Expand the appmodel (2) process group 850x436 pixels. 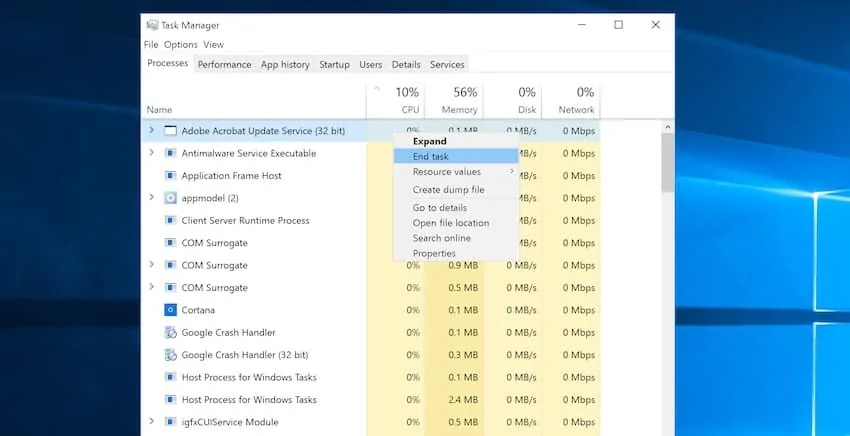tap(152, 197)
